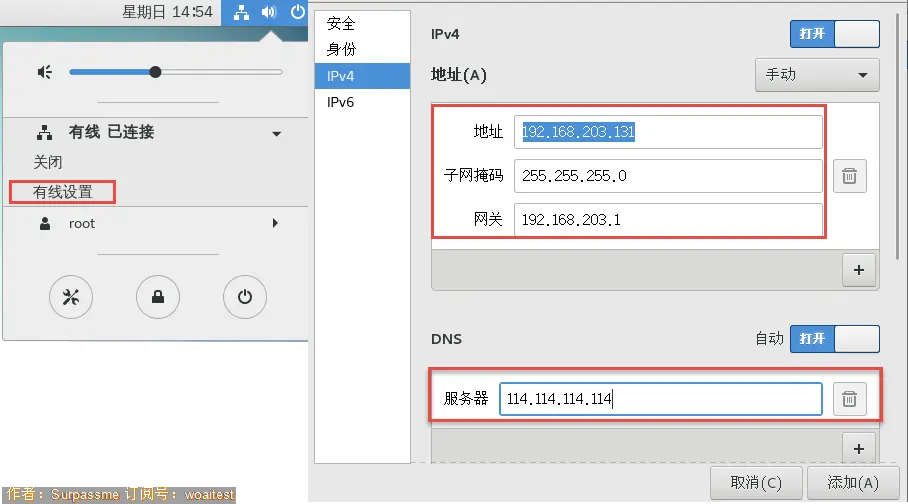Click the root user avatar icon
Image resolution: width=908 pixels, height=504 pixels.
pyautogui.click(x=45, y=224)
